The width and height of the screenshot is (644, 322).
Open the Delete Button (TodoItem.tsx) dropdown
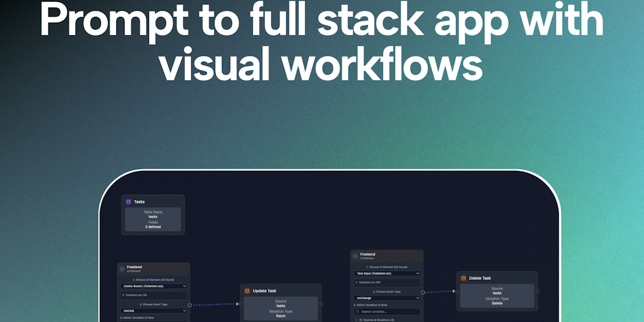tap(153, 286)
